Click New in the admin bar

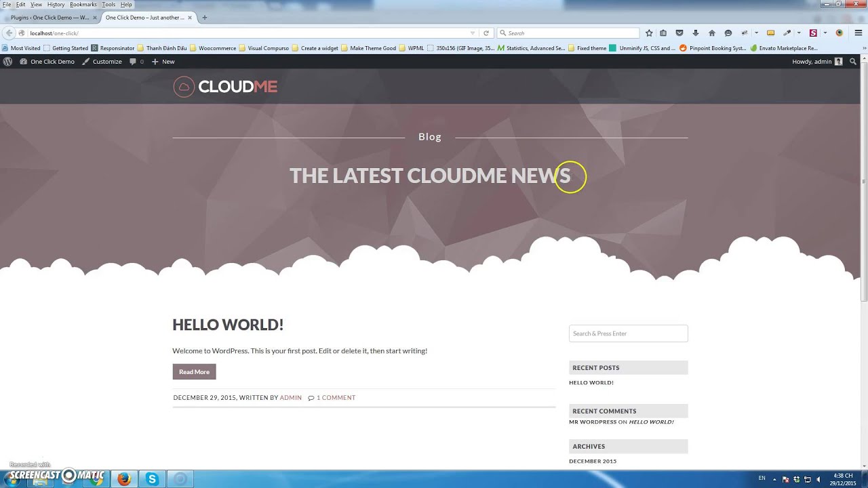click(x=163, y=61)
